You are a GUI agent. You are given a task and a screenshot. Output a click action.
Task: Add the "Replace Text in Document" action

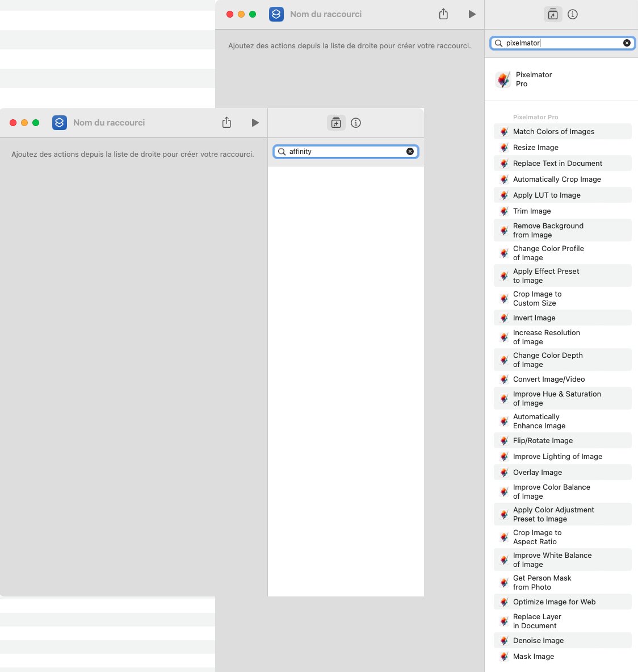[x=563, y=163]
